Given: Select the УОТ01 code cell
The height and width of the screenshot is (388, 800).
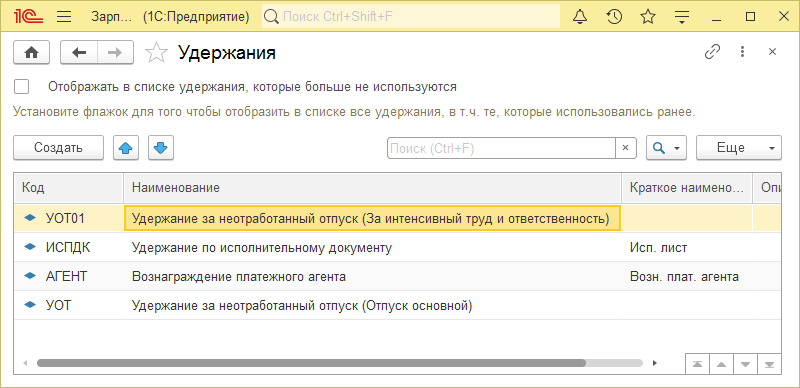Looking at the screenshot, I should 68,219.
